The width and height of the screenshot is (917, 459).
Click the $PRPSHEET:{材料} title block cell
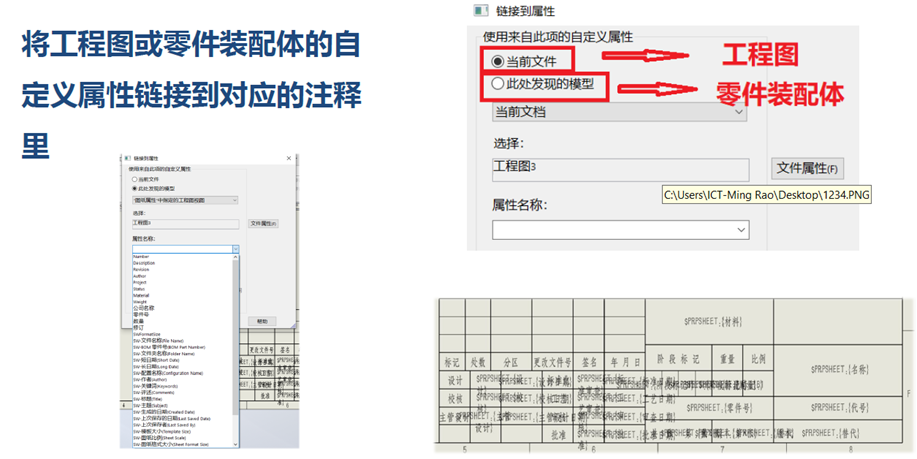click(709, 322)
